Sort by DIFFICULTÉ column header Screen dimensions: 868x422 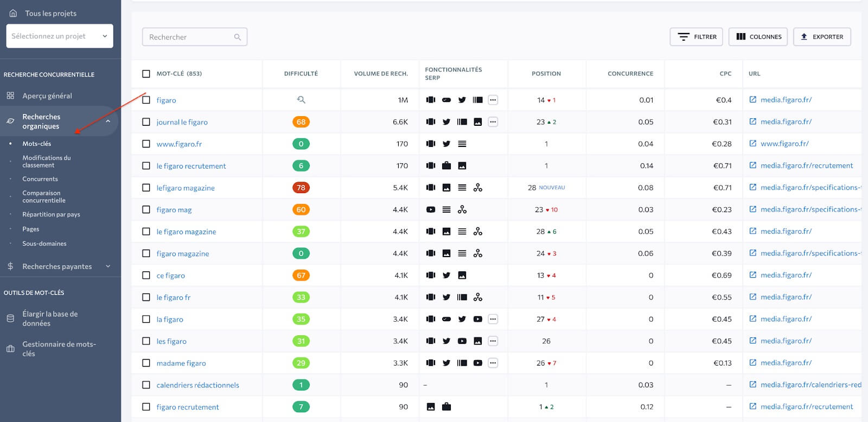coord(301,74)
